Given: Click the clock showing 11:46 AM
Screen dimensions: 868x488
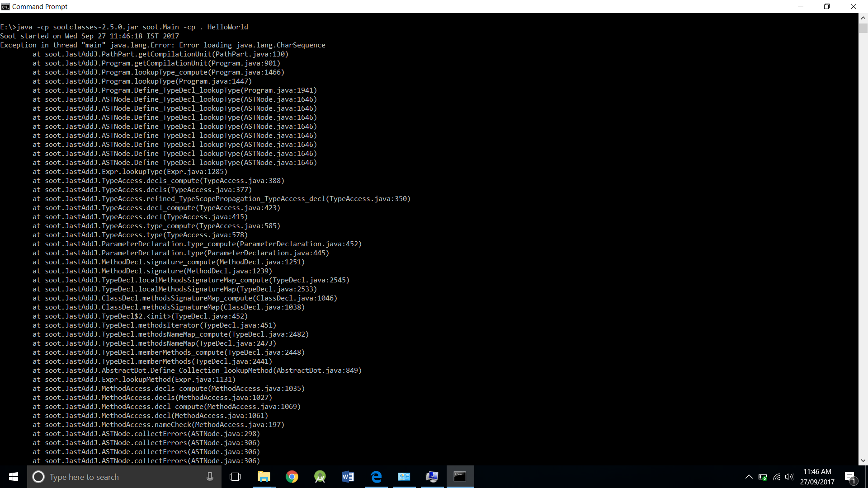Looking at the screenshot, I should coord(817,477).
